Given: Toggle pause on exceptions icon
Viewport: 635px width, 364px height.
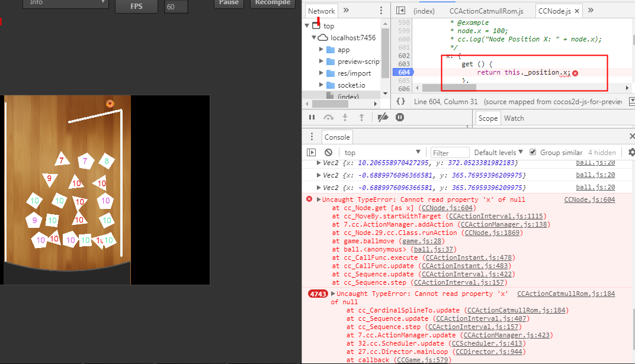Looking at the screenshot, I should pyautogui.click(x=400, y=117).
